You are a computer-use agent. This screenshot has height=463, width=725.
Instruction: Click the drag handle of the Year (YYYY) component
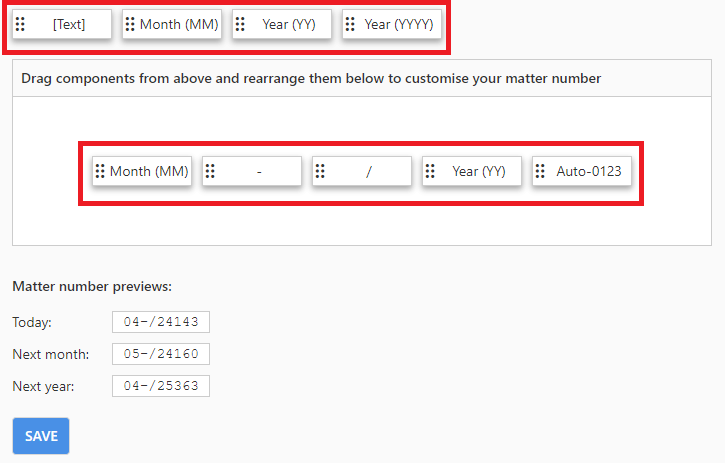point(350,24)
